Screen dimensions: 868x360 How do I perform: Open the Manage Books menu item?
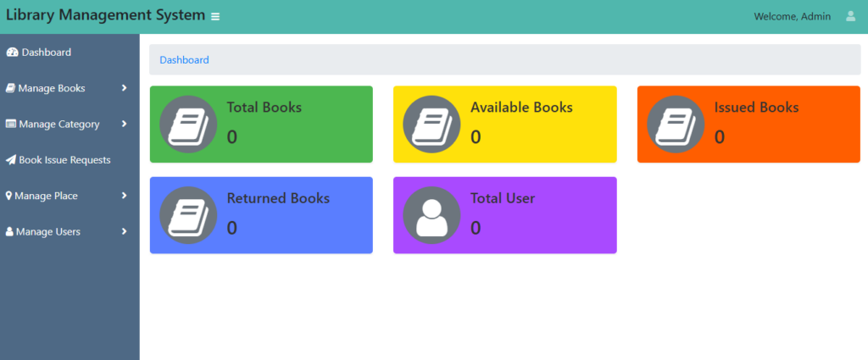[x=70, y=88]
